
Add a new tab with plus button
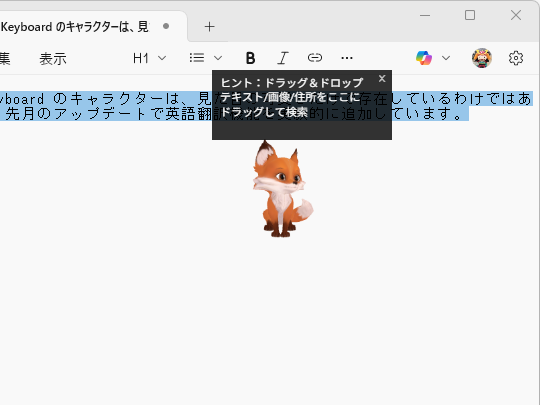209,27
